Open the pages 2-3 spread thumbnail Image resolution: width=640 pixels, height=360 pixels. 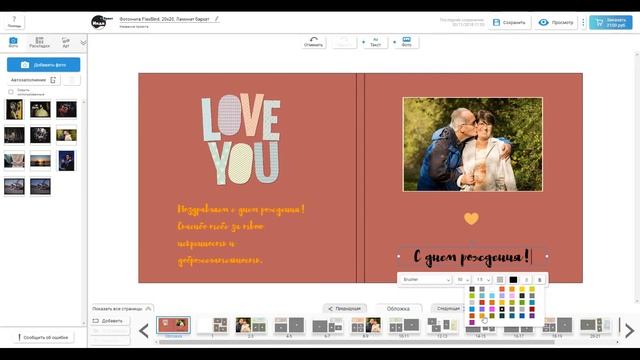click(251, 326)
